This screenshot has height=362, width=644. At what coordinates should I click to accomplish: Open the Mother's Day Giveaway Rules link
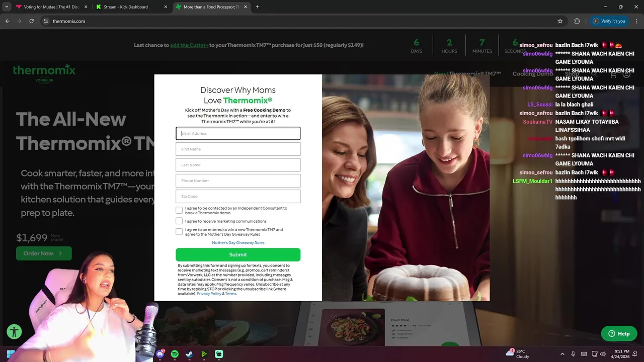pyautogui.click(x=238, y=243)
